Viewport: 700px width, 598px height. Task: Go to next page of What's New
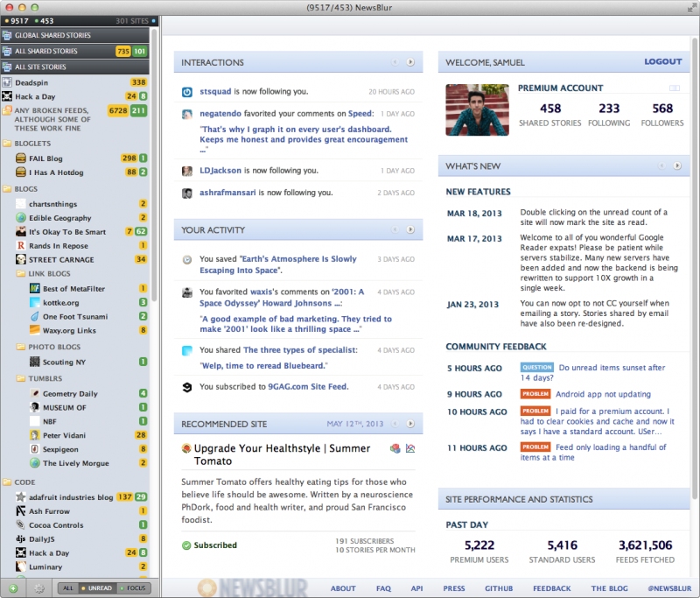tap(677, 165)
